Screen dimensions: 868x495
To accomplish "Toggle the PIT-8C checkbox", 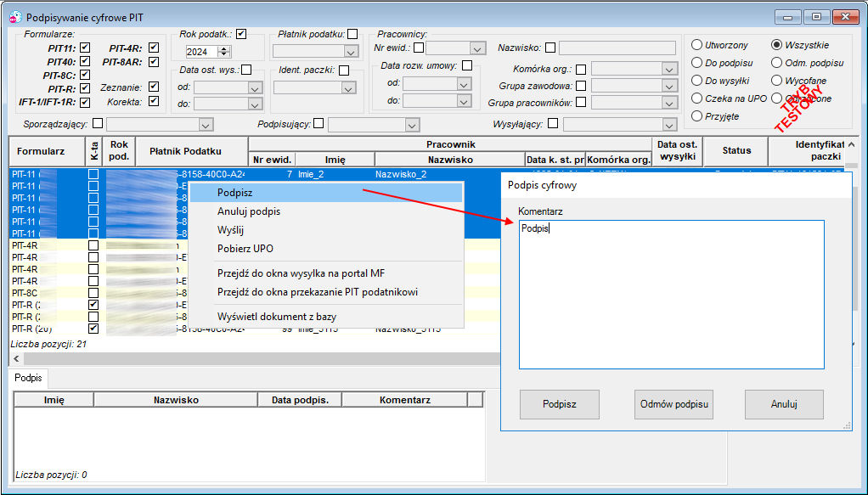I will 85,74.
